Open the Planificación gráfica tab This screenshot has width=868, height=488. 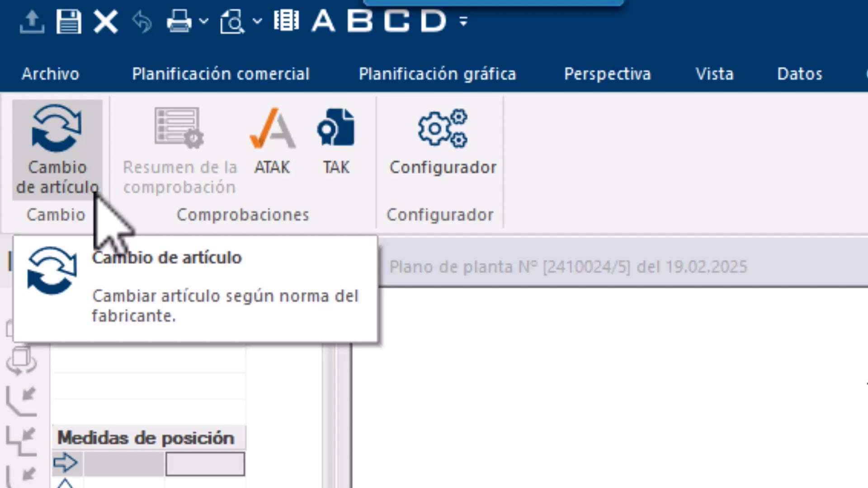[437, 74]
